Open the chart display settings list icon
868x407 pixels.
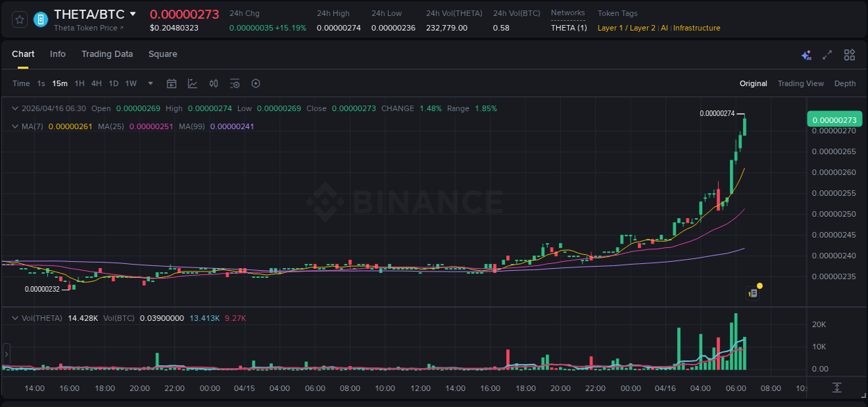click(x=235, y=83)
